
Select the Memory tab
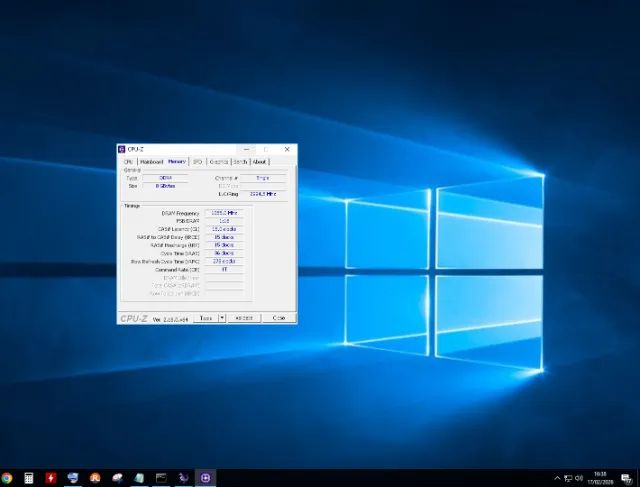pos(177,162)
